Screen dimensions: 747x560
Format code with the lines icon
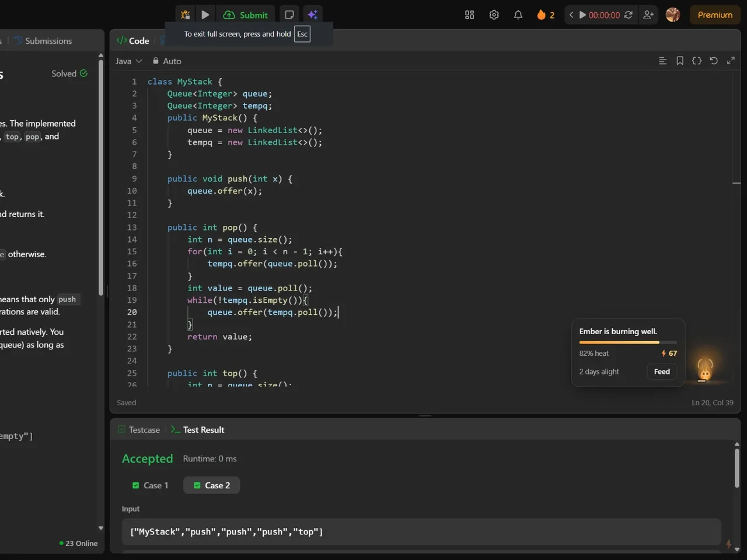(662, 61)
